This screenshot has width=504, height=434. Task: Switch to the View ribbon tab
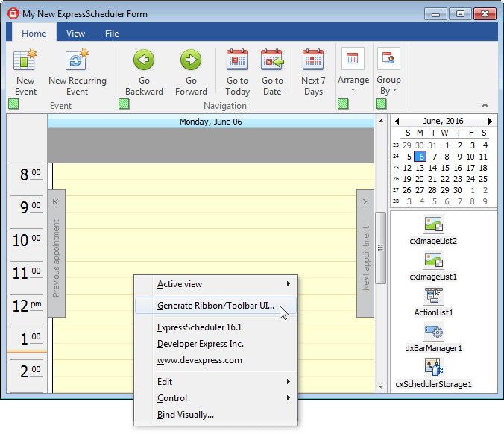[x=75, y=34]
